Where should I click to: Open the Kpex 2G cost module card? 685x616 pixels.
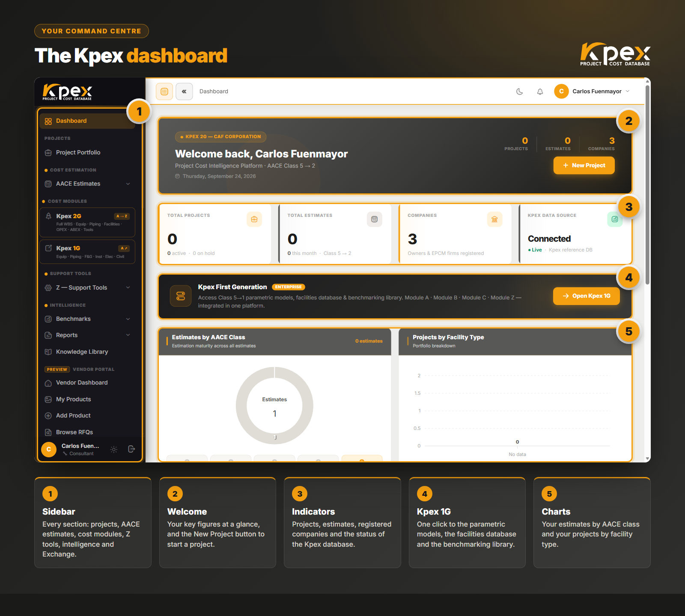(87, 222)
